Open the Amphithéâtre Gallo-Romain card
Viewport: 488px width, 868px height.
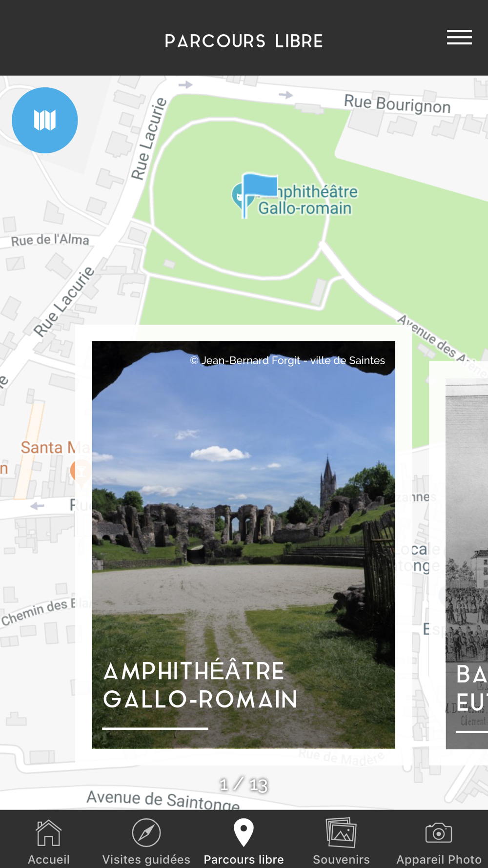[x=244, y=545]
